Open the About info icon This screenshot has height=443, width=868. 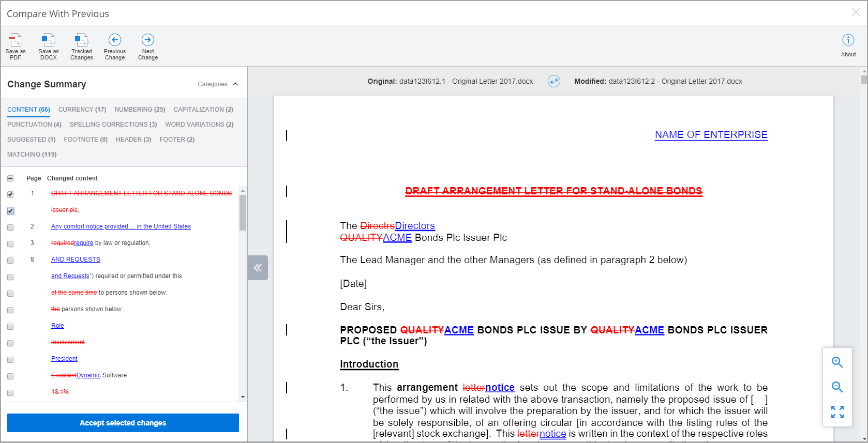pyautogui.click(x=848, y=40)
